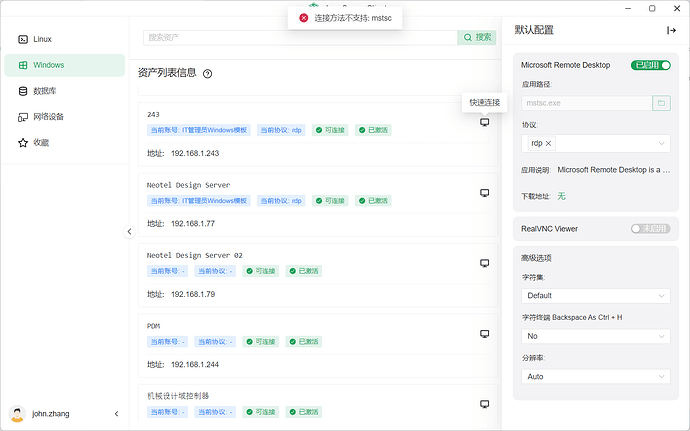Click 当前协议: rdp tag of asset 243
Screen dimensions: 690x431
click(x=281, y=130)
